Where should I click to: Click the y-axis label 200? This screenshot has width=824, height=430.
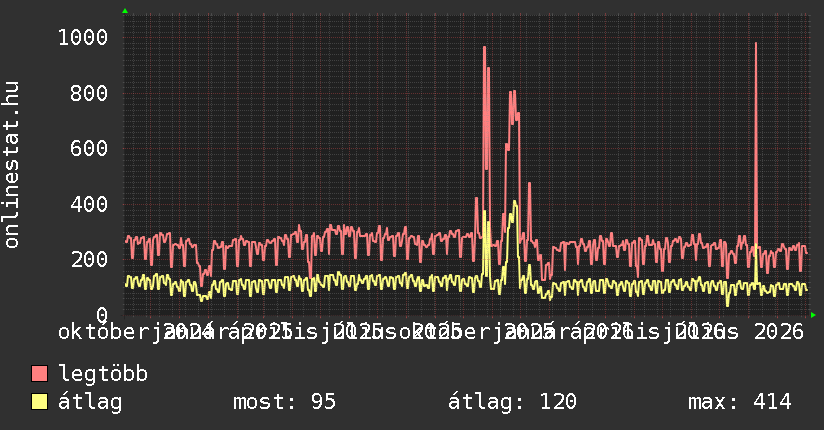89,259
